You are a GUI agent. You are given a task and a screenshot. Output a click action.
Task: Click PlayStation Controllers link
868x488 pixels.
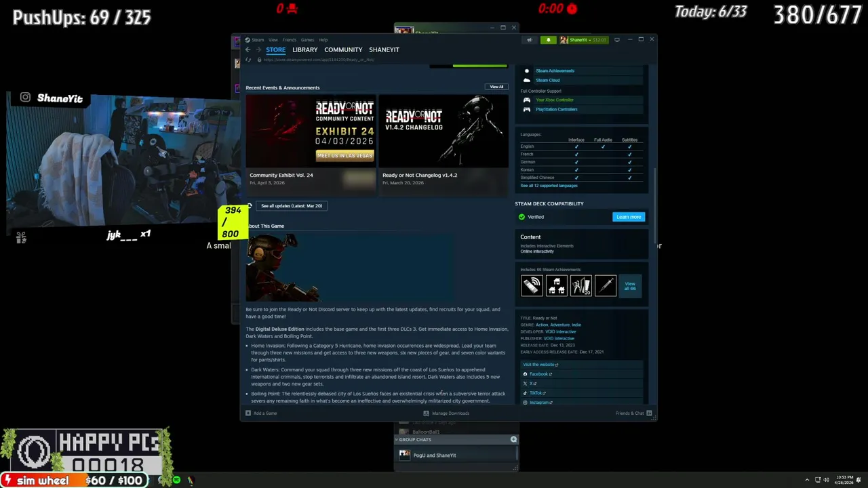(x=556, y=109)
